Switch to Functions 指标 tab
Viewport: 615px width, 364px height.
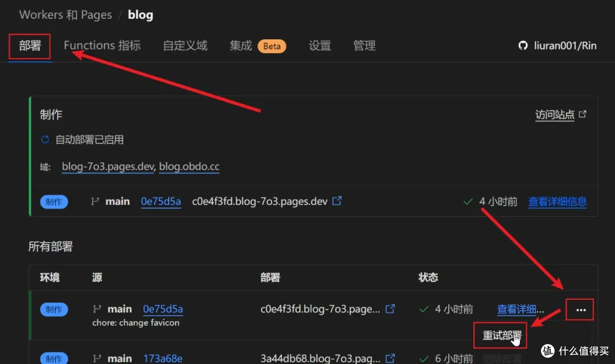coord(102,45)
